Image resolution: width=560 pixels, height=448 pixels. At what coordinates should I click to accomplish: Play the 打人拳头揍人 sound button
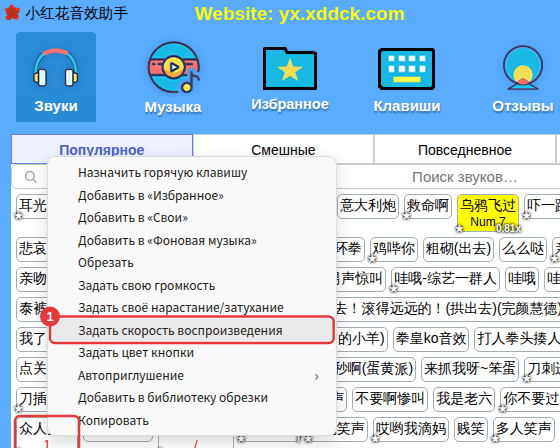pos(517,339)
